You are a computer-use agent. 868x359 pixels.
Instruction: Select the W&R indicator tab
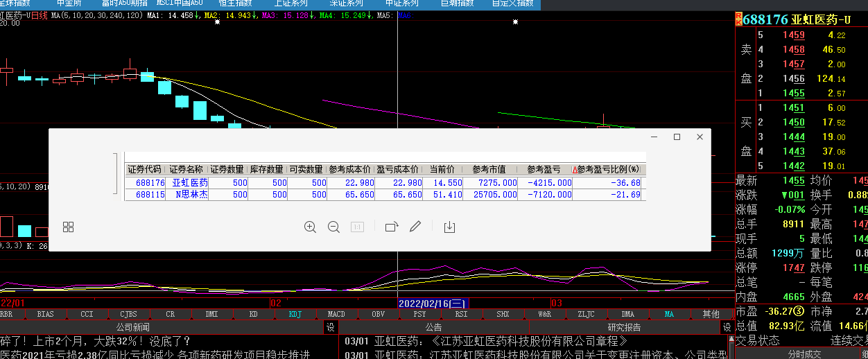click(x=544, y=314)
